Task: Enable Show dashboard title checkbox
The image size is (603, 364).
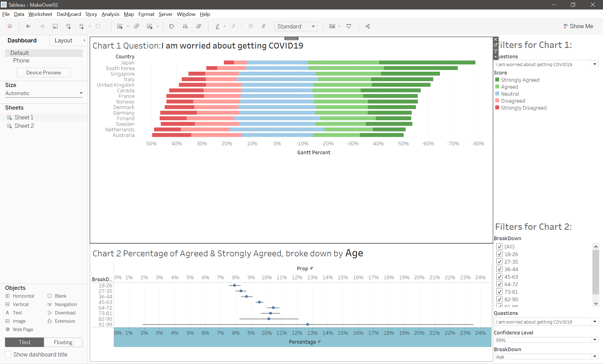Action: tap(8, 355)
